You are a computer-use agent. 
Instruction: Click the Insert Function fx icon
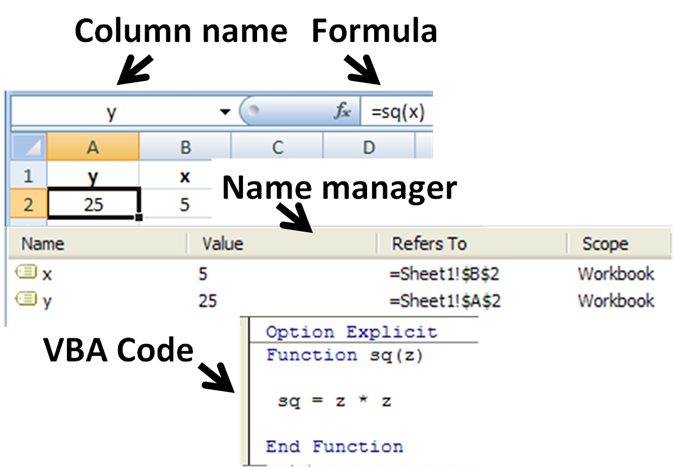click(342, 112)
